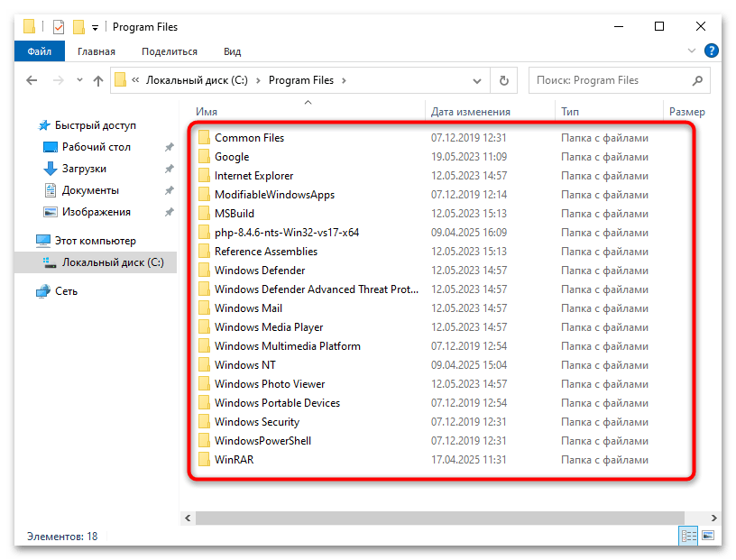
Task: Click the horizontal scrollbar right arrow
Action: coord(714,518)
